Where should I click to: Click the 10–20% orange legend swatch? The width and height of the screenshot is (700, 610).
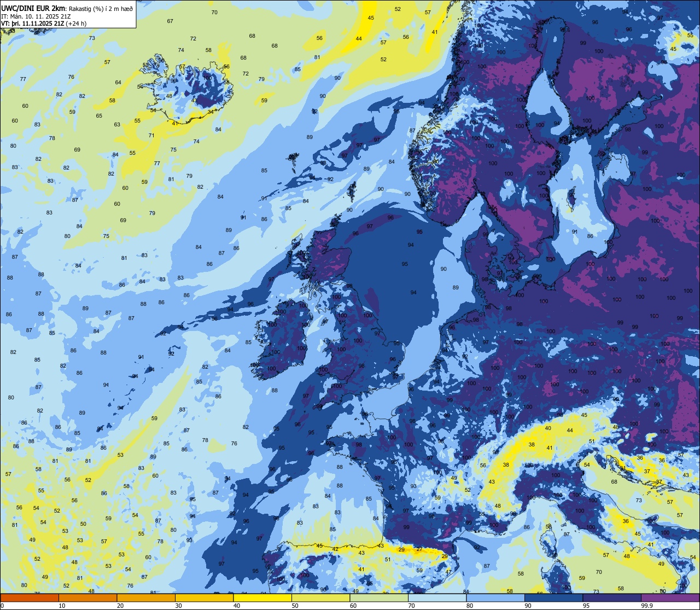87,597
